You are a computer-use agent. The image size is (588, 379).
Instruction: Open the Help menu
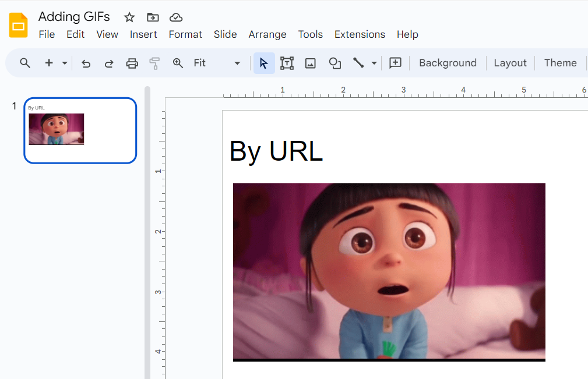click(x=407, y=34)
